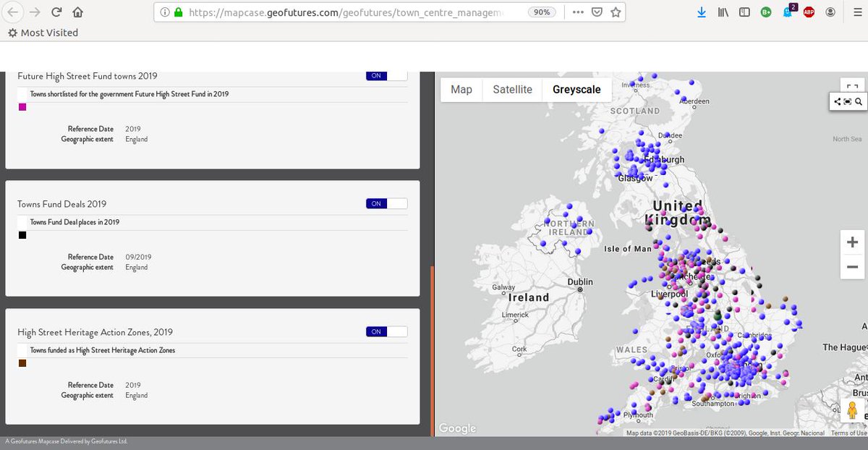Viewport: 868px width, 450px height.
Task: Switch to the Map view type
Action: pos(461,90)
